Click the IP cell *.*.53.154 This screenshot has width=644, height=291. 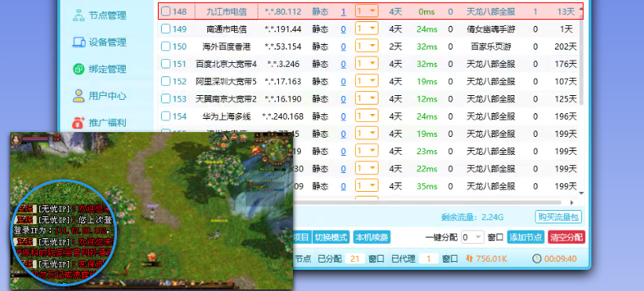click(x=283, y=47)
